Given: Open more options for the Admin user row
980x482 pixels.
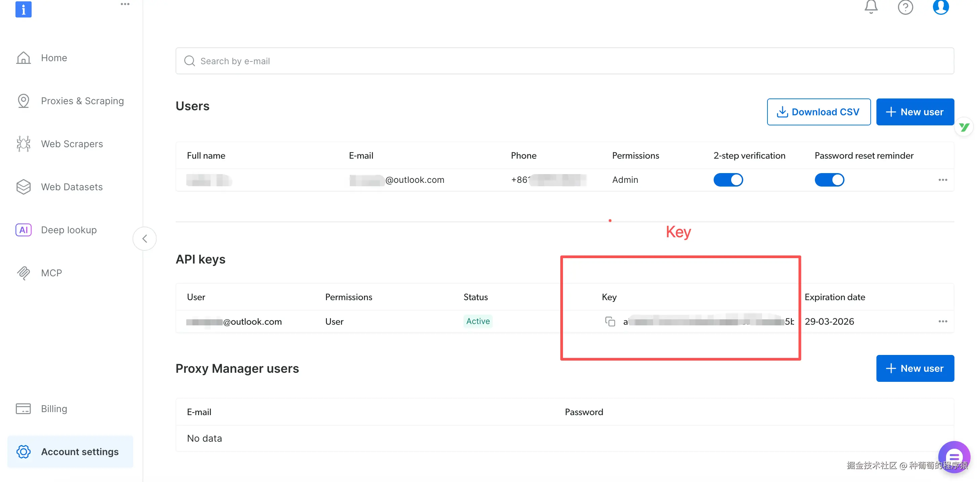Looking at the screenshot, I should coord(942,180).
